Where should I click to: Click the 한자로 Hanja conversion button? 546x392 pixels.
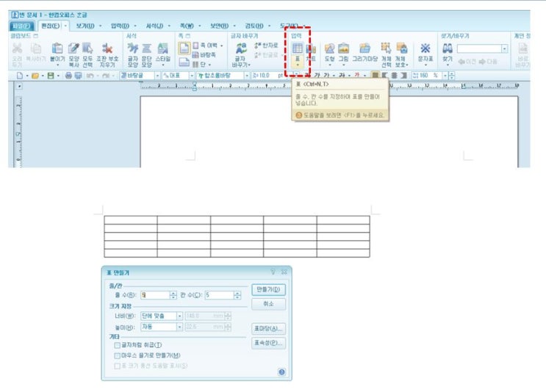click(x=266, y=46)
